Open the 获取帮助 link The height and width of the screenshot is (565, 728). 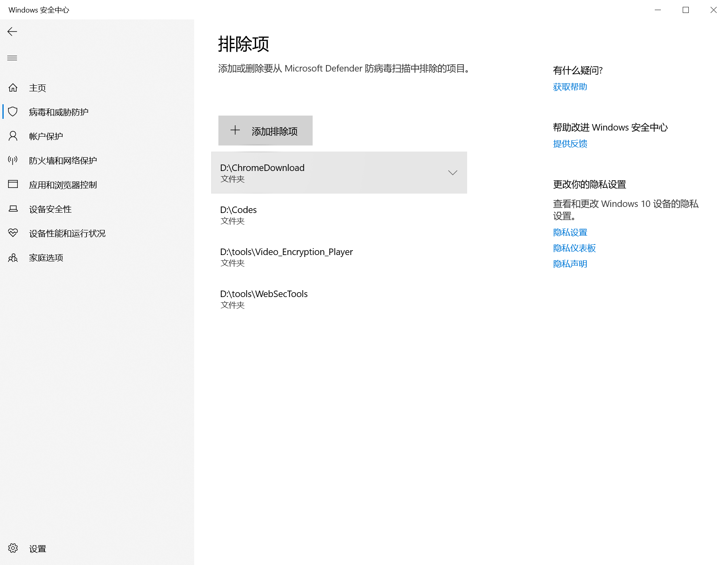(x=570, y=87)
